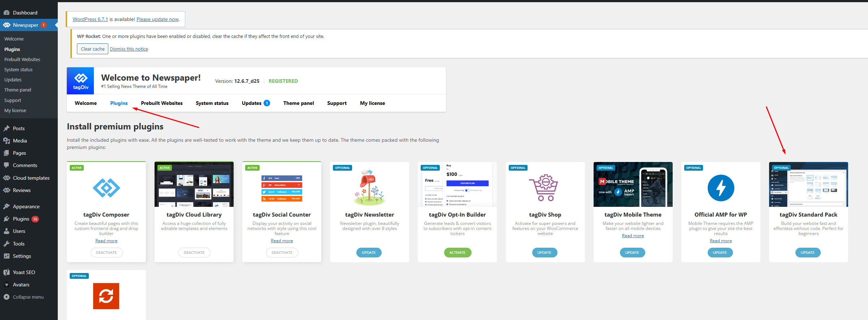Click the Plugins plug icon in main sidebar

6,219
